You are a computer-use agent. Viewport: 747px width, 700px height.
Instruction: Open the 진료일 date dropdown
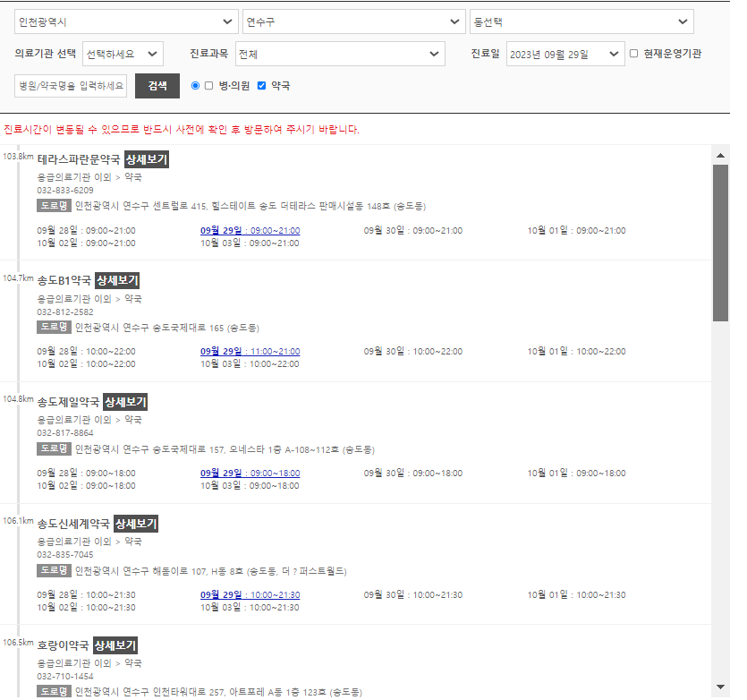[565, 54]
